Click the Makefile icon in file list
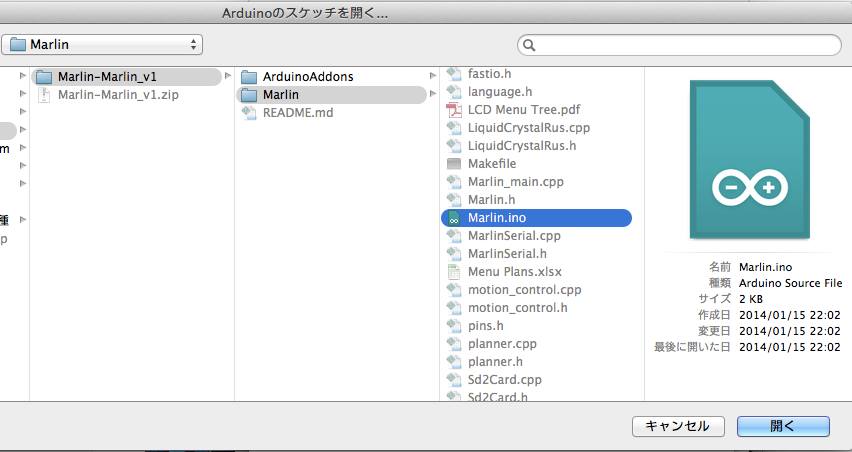 [453, 163]
